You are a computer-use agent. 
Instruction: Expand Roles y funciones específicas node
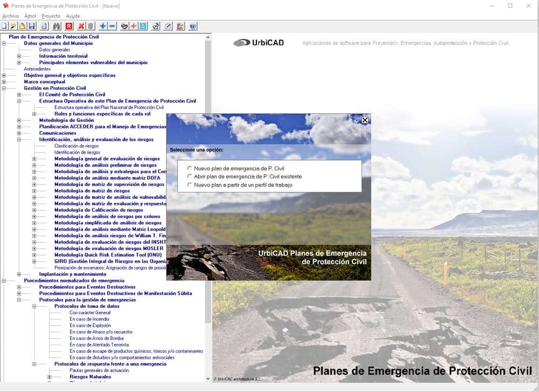(34, 114)
